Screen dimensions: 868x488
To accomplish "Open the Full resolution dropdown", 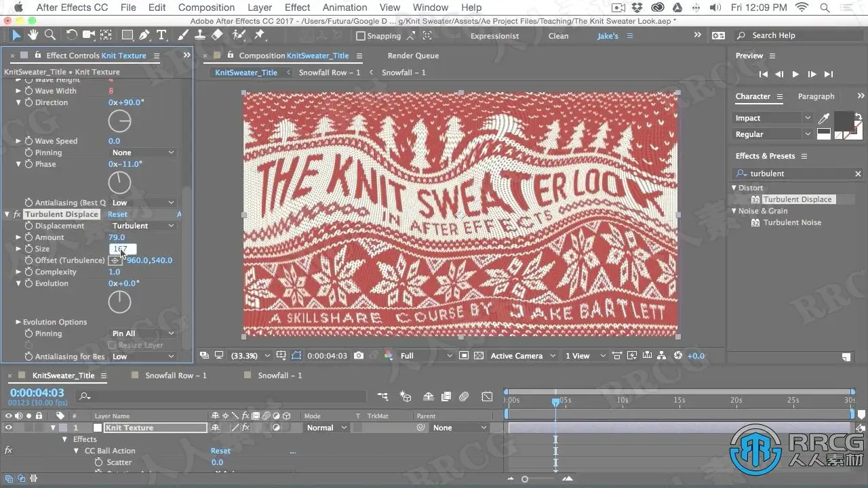I will click(426, 356).
